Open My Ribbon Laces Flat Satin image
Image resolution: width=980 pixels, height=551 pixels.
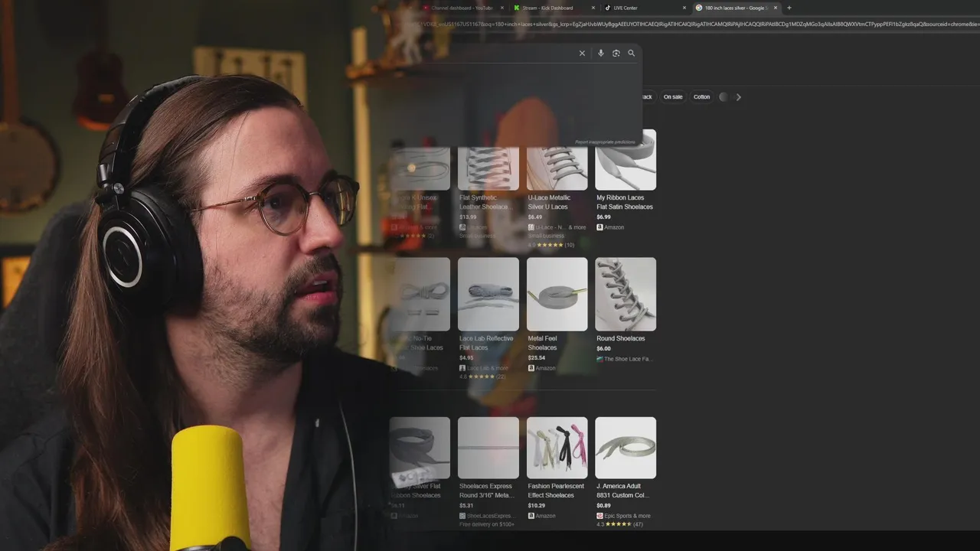pos(626,160)
